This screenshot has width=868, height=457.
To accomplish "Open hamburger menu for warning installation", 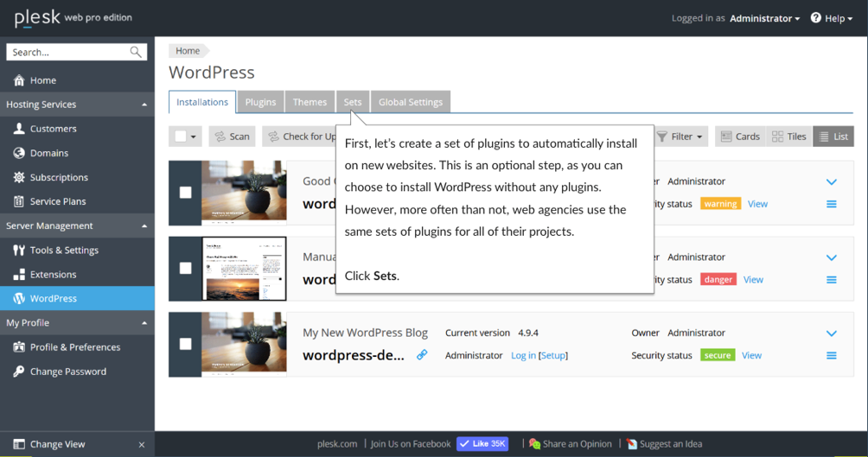I will (832, 204).
